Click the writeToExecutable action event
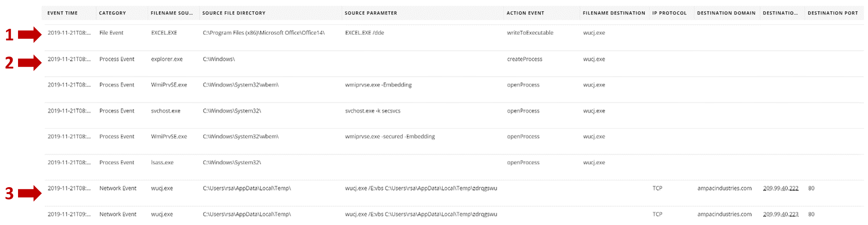This screenshot has height=225, width=868. coord(530,33)
